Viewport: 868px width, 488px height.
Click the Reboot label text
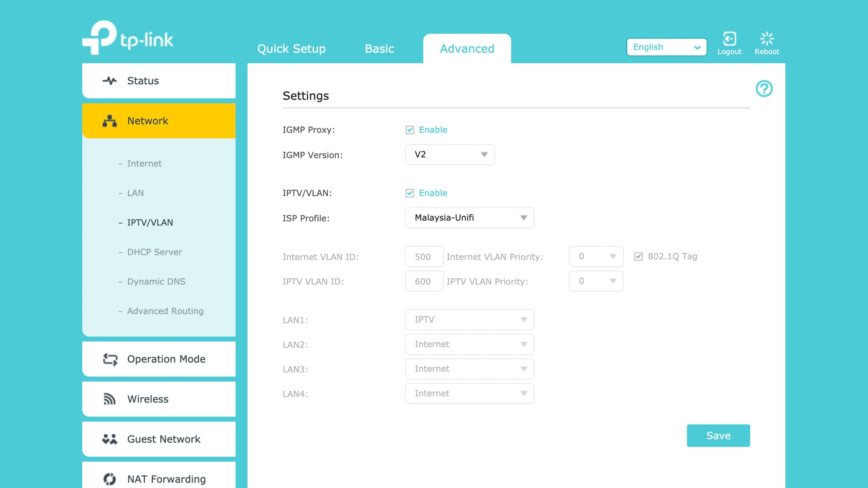point(767,52)
